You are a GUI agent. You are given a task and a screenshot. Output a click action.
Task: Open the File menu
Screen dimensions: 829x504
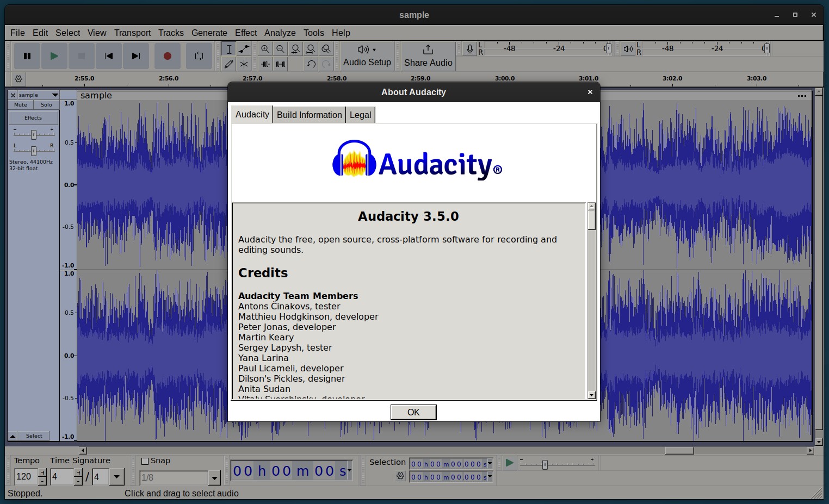coord(17,33)
